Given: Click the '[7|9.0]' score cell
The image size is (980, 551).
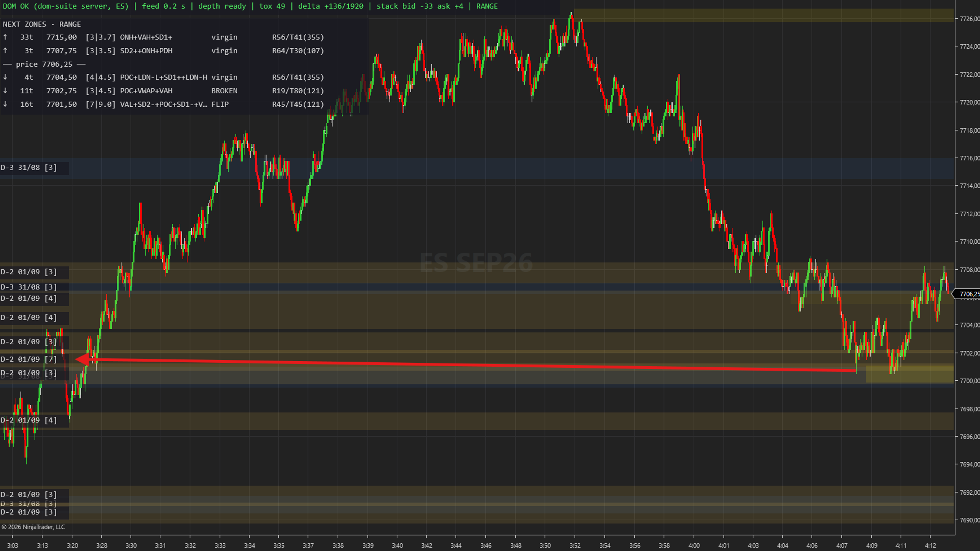Looking at the screenshot, I should (x=100, y=104).
